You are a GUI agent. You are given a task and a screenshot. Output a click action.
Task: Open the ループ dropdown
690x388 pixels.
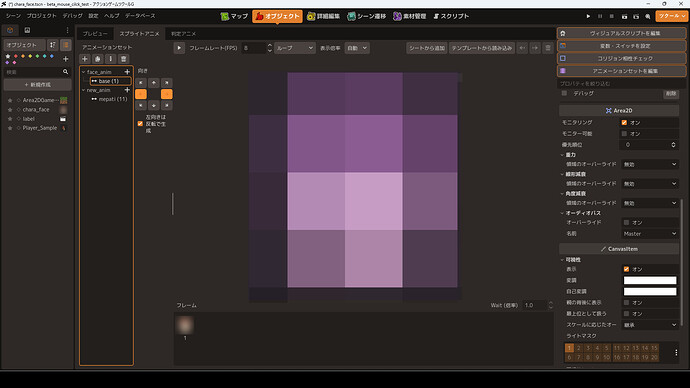pyautogui.click(x=295, y=48)
